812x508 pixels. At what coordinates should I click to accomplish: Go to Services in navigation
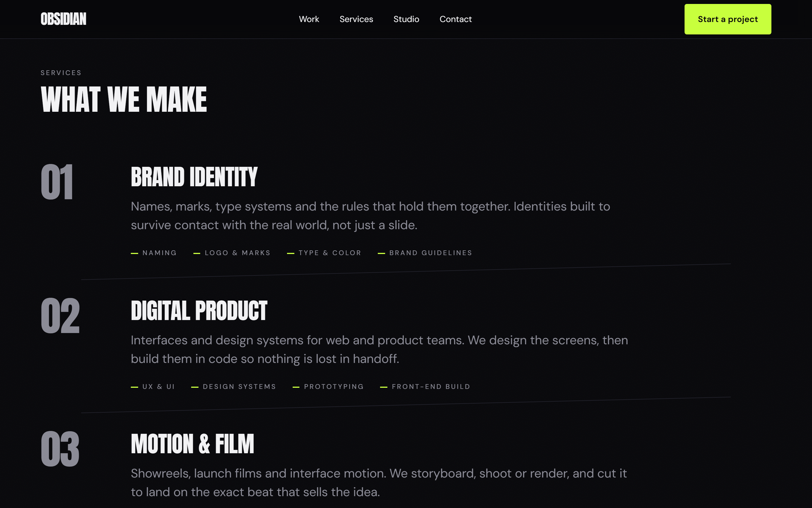[356, 19]
